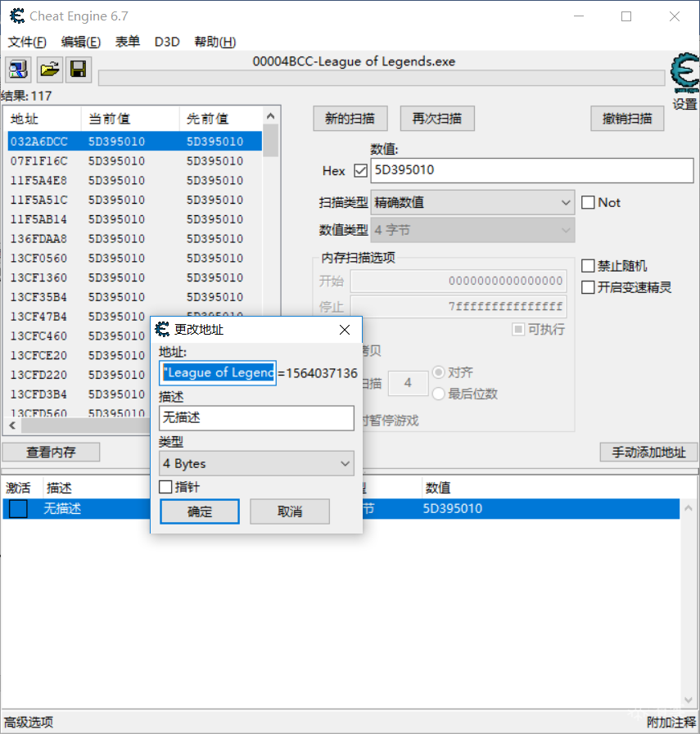Click the 撤销扫描 button
The width and height of the screenshot is (700, 734).
pyautogui.click(x=627, y=119)
